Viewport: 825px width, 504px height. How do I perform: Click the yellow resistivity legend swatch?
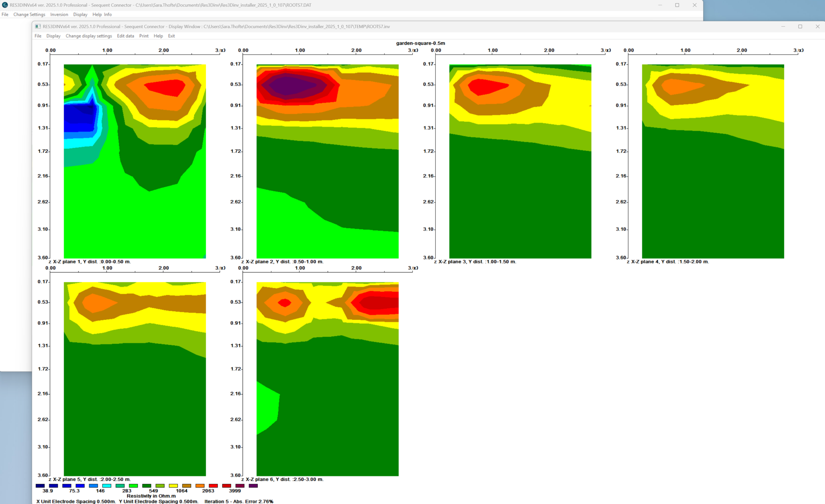tap(173, 486)
